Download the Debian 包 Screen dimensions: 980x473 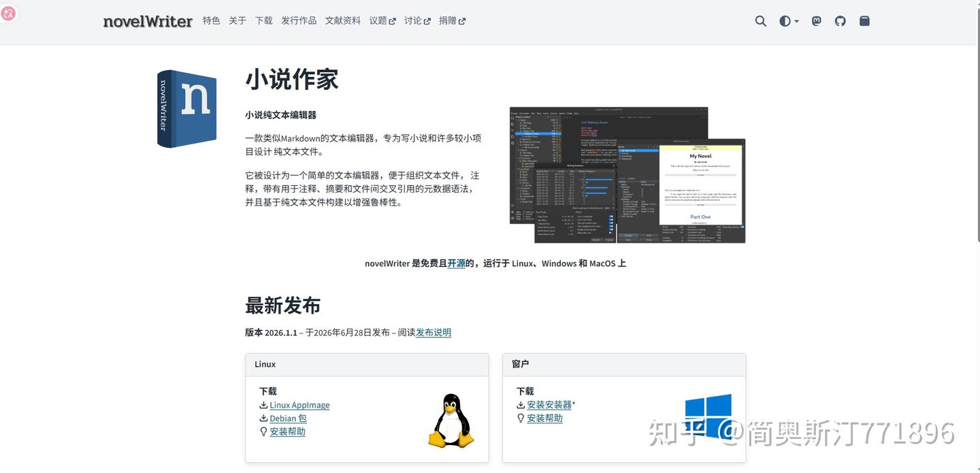click(x=288, y=419)
